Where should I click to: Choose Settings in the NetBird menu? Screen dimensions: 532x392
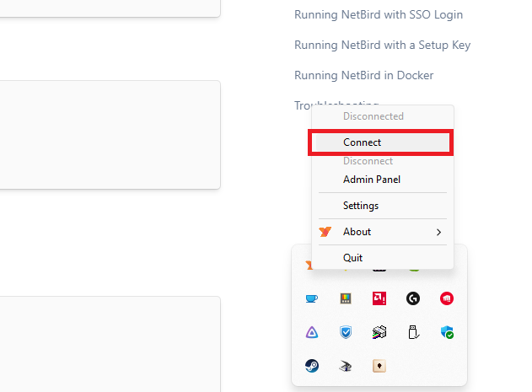coord(361,206)
